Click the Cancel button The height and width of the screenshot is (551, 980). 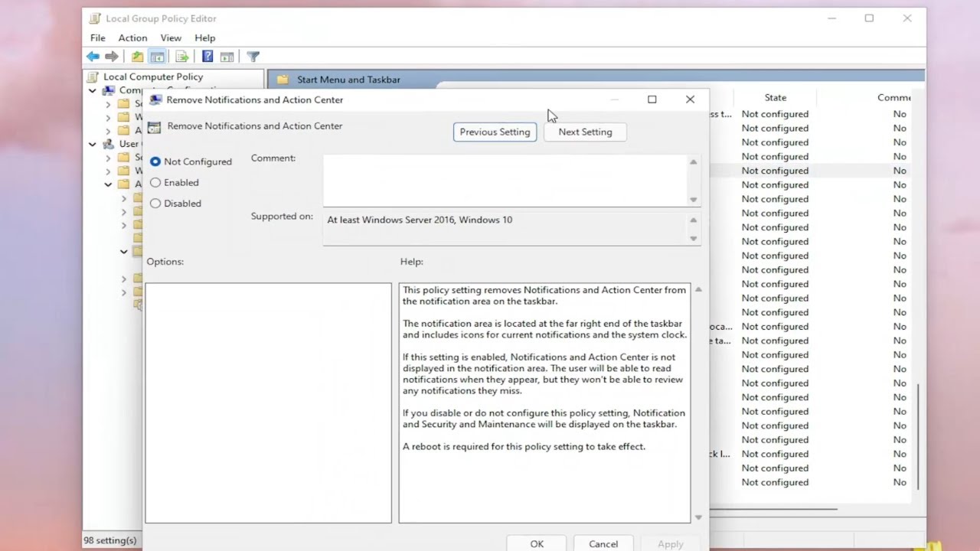603,543
